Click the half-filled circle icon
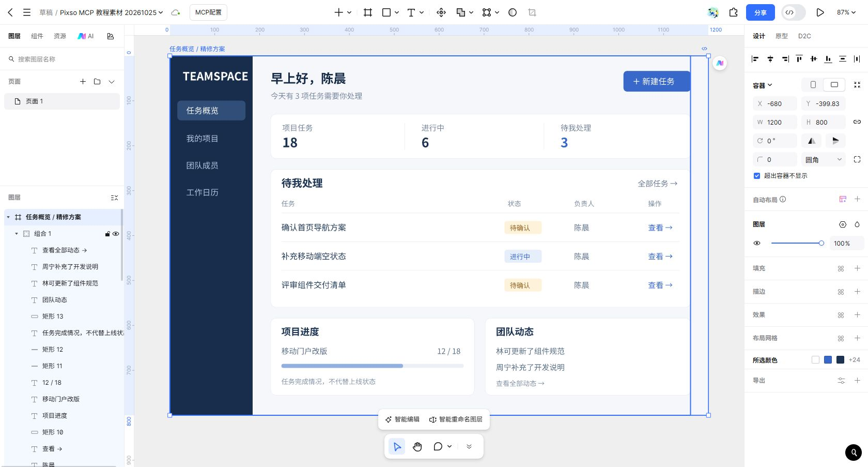The image size is (868, 467). tap(513, 12)
